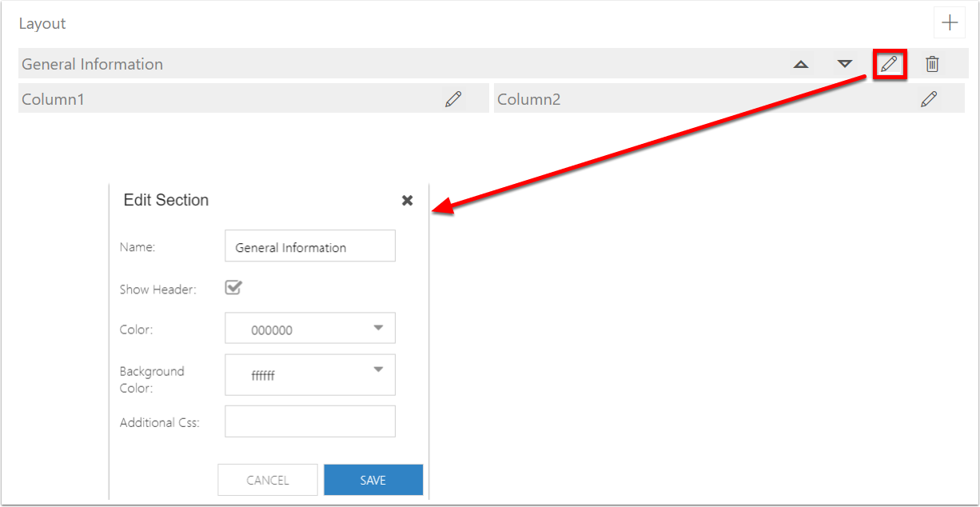The width and height of the screenshot is (980, 507).
Task: Click the Additional Css input box
Action: point(310,421)
